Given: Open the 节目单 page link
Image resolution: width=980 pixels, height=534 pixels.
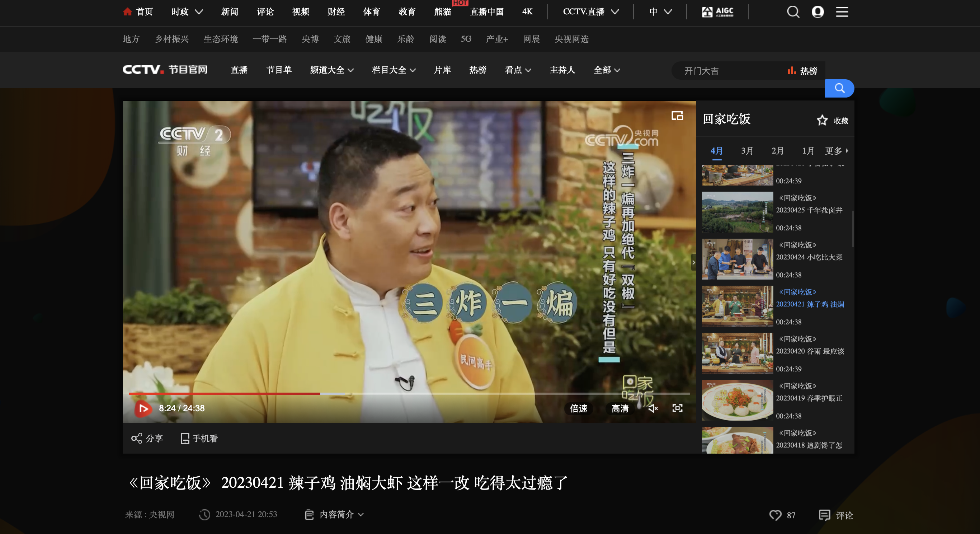Looking at the screenshot, I should [x=279, y=70].
